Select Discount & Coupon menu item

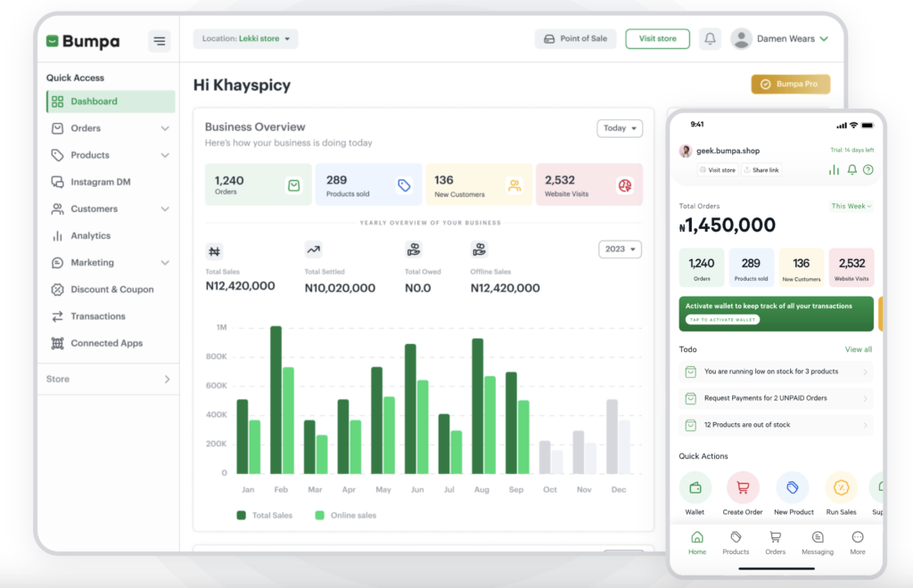pyautogui.click(x=111, y=290)
